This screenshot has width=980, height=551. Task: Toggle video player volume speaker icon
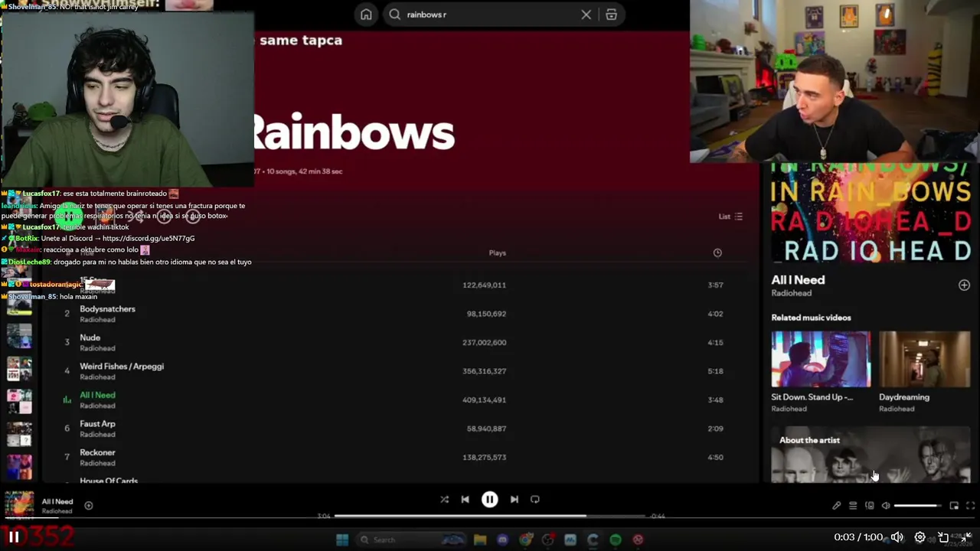tap(897, 537)
